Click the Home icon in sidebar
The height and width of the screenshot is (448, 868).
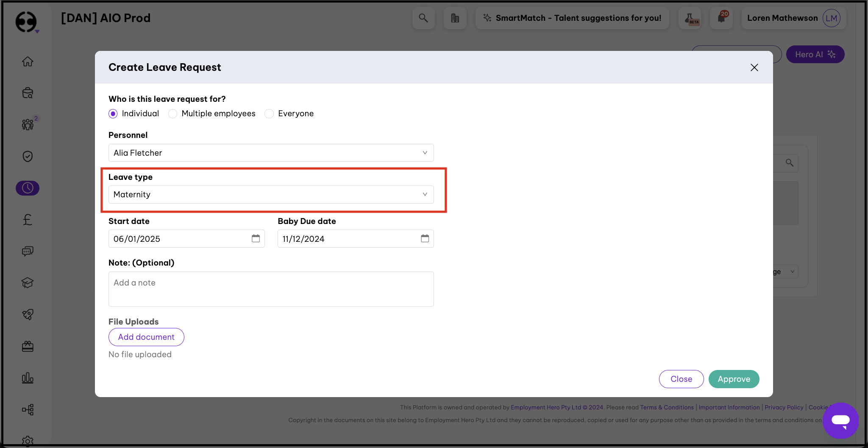click(28, 62)
